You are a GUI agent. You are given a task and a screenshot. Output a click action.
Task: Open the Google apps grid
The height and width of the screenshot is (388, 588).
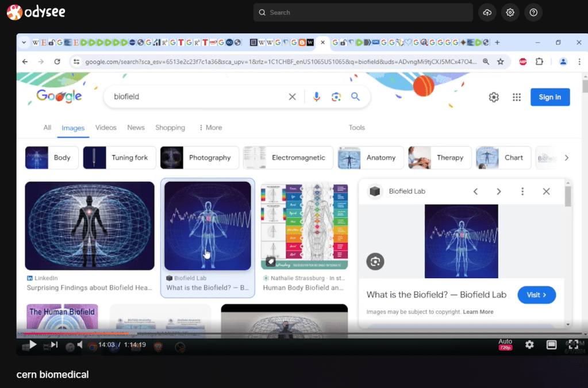click(517, 97)
